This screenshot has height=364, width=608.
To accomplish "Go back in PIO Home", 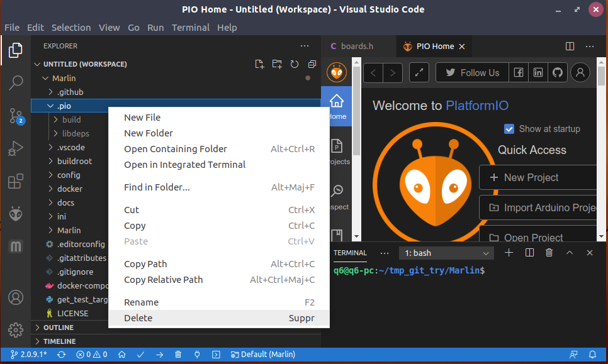I will click(x=373, y=73).
